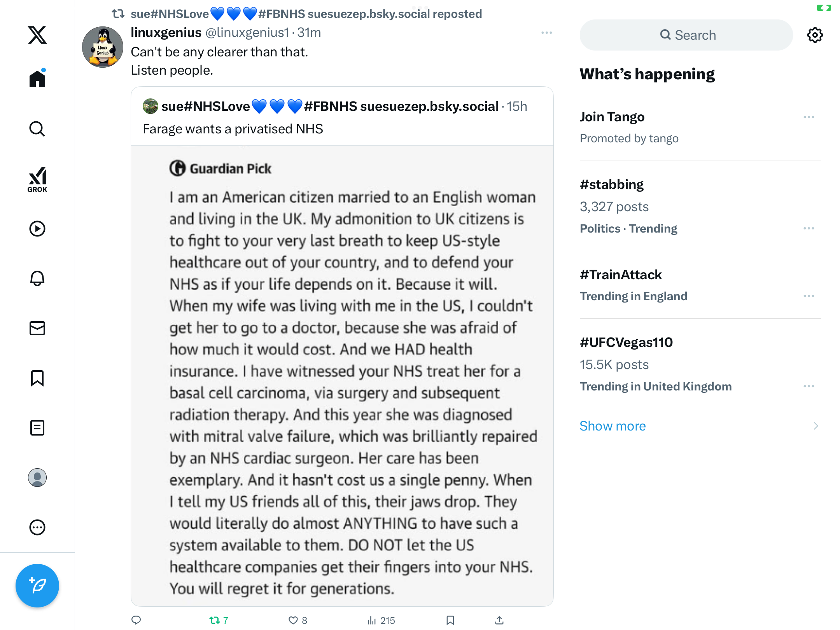Open the #TrainAttack trending topic
840x630 pixels.
[621, 275]
